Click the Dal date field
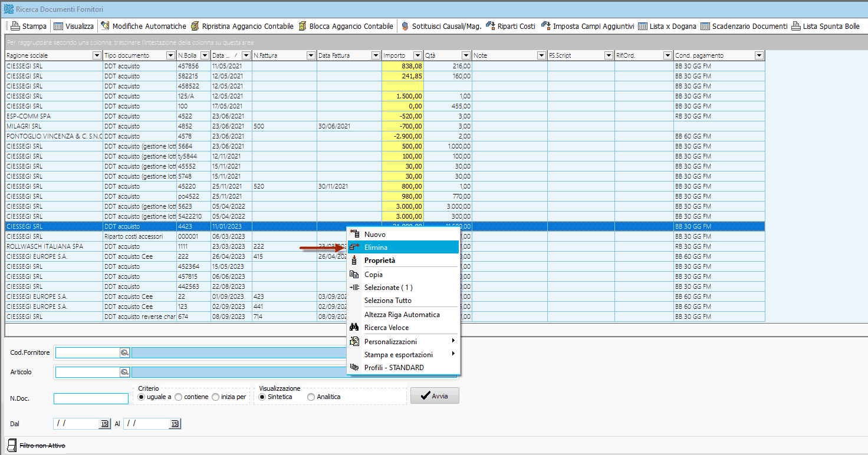This screenshot has height=455, width=868. (x=77, y=424)
